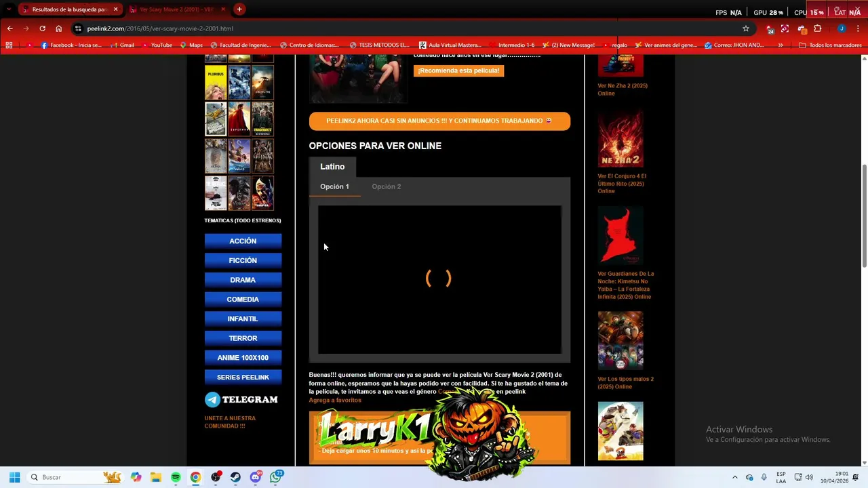
Task: Open the tab search dropdown arrow
Action: (x=8, y=9)
